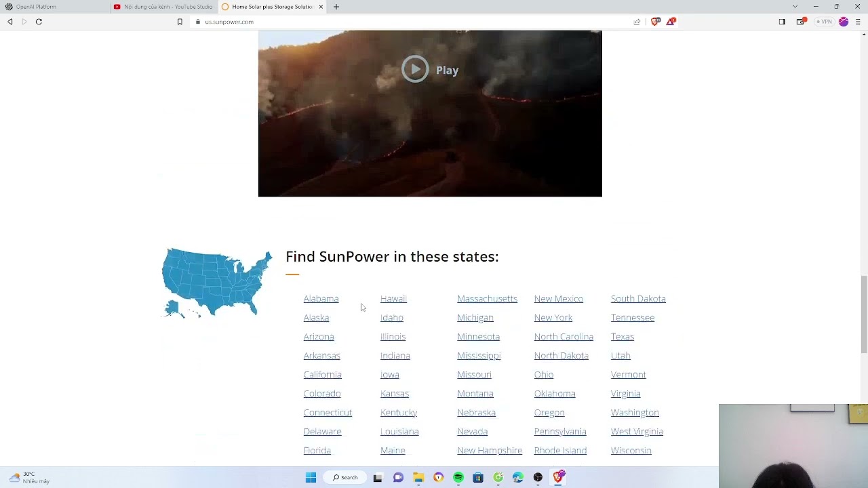Screen dimensions: 868x488
Task: Open the New York state link
Action: coord(553,317)
